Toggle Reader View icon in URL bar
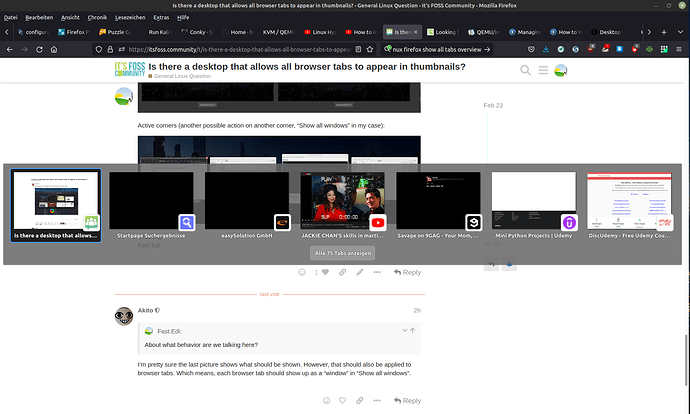This screenshot has width=690, height=414. point(358,50)
